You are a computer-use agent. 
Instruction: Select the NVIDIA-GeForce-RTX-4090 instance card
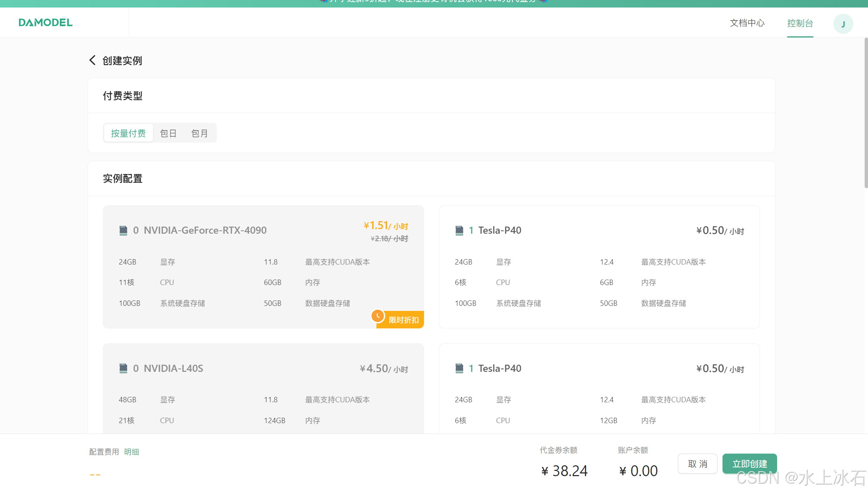[x=263, y=267]
